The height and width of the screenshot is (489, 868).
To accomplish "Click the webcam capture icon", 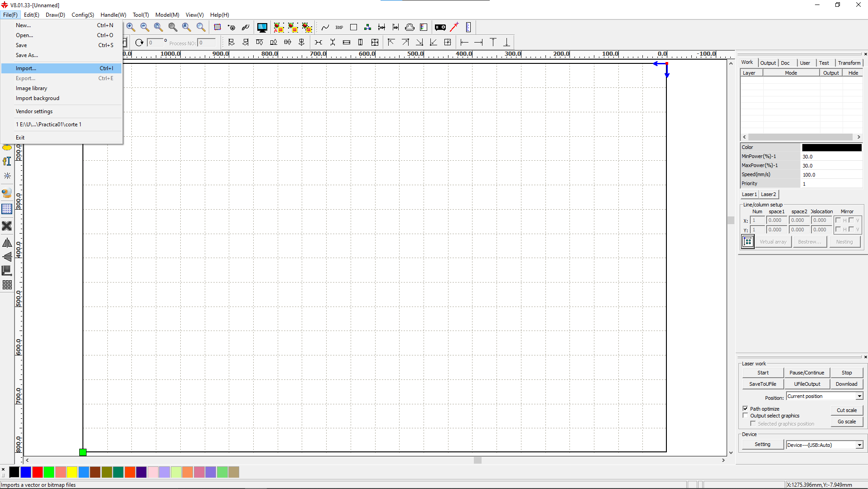I will point(7,193).
